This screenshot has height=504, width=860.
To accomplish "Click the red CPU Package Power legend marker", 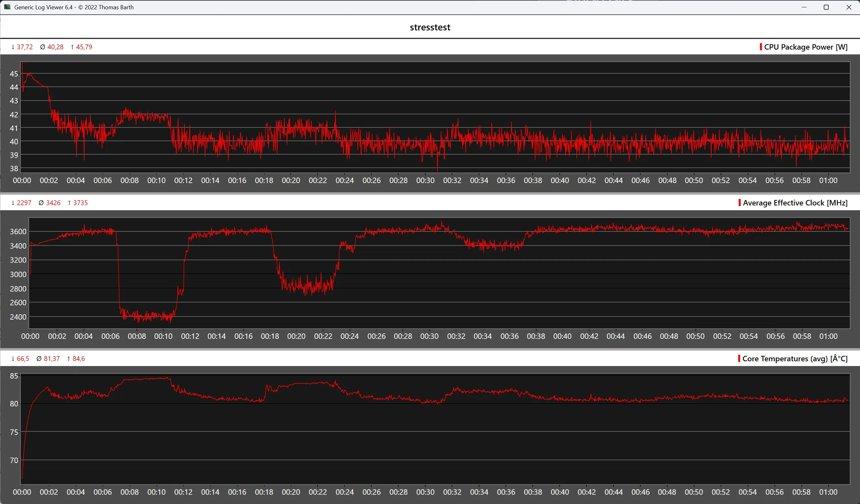I will click(x=761, y=47).
